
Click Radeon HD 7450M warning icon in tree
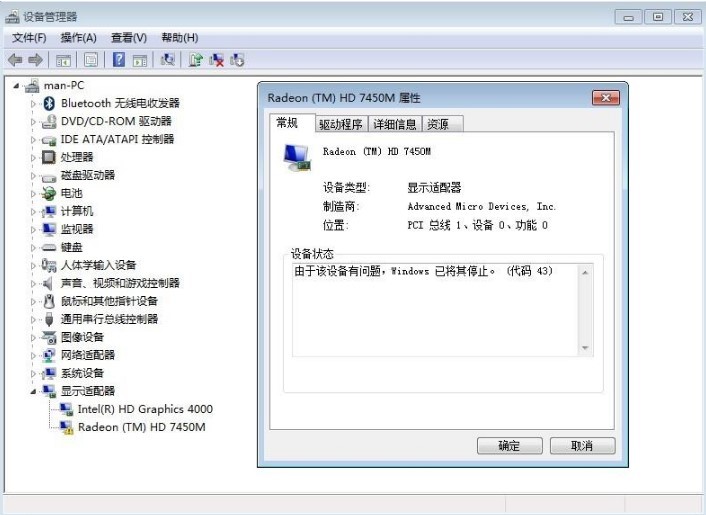67,427
